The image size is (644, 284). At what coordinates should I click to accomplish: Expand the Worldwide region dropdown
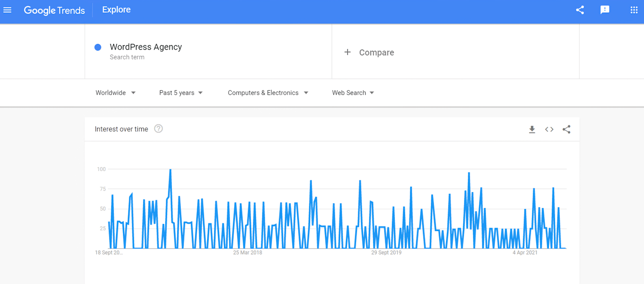tap(115, 93)
